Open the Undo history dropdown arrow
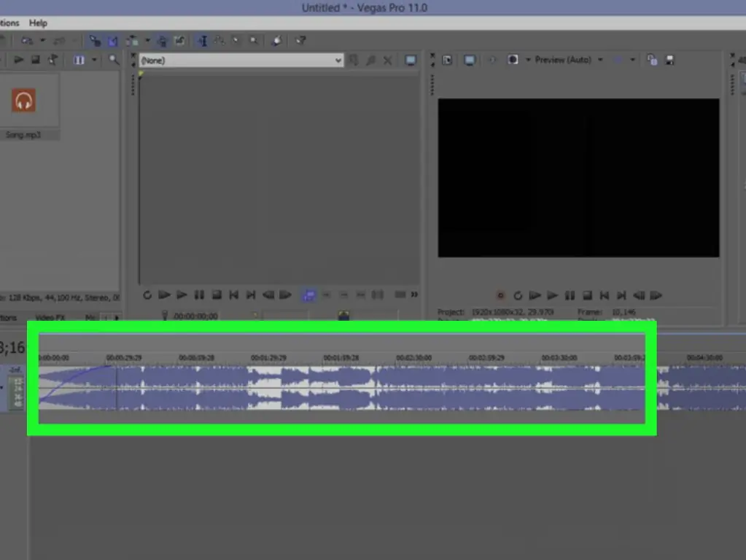 (42, 41)
